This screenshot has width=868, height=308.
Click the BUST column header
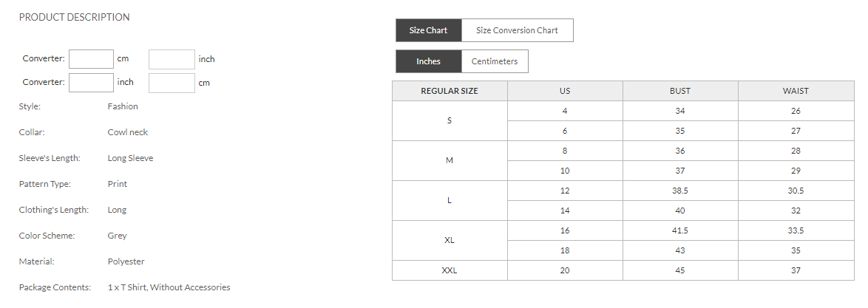click(680, 91)
